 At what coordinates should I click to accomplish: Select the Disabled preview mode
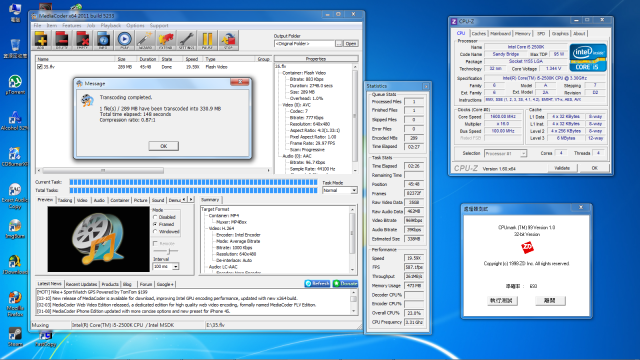(155, 217)
